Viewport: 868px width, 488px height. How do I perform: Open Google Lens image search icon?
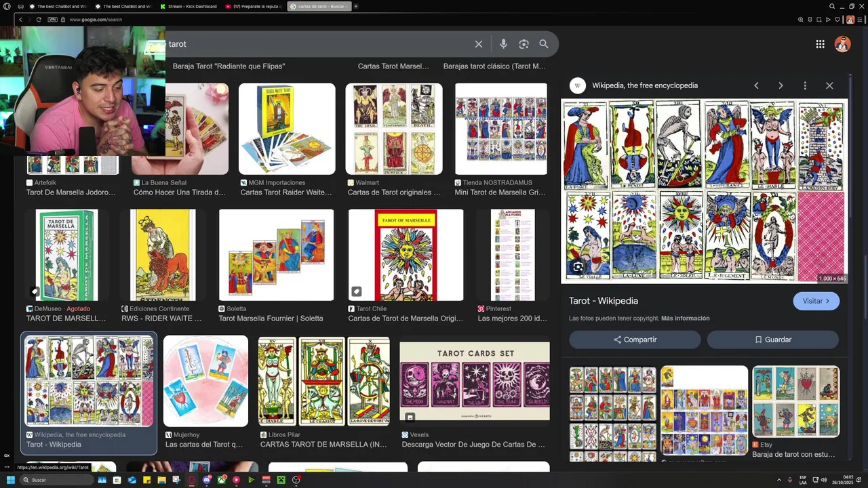pos(524,44)
